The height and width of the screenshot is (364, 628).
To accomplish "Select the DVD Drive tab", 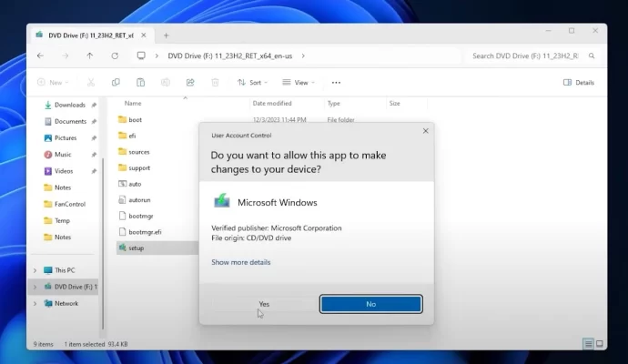I will 85,35.
